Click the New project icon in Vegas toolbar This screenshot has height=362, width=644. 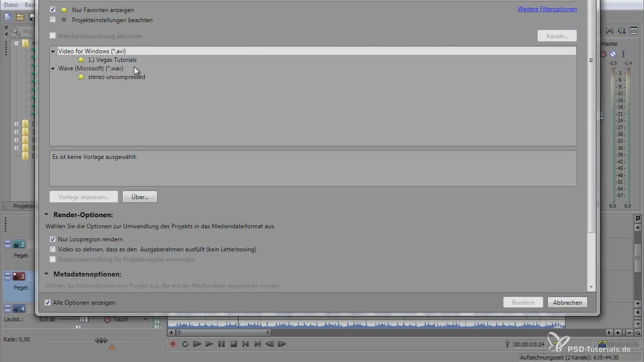[8, 17]
